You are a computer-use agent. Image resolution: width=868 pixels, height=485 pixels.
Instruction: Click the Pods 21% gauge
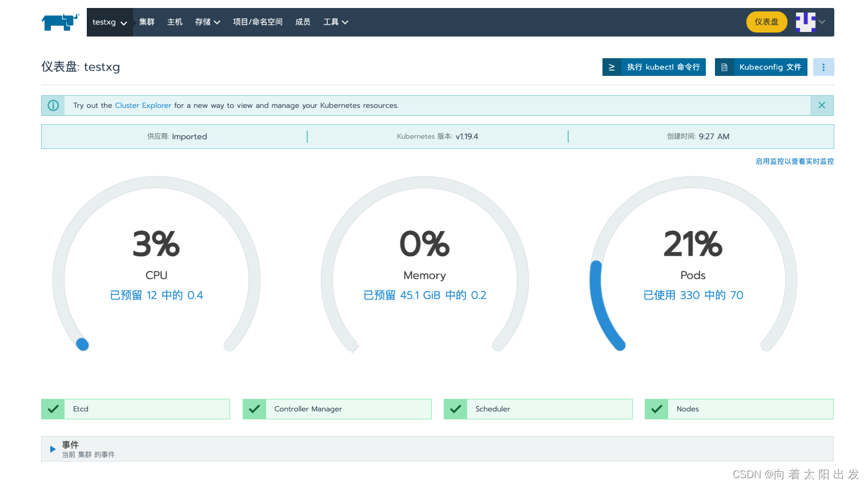693,264
